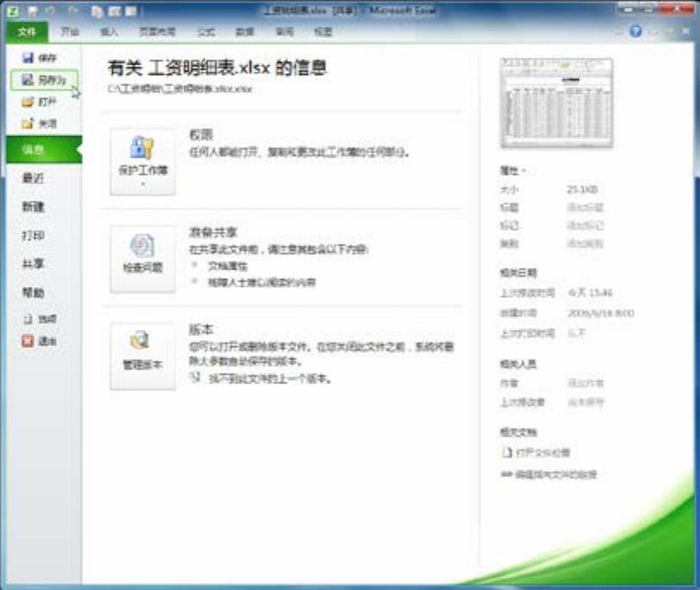
Task: Switch to the 数据 (Data) ribbon tab
Action: [245, 32]
